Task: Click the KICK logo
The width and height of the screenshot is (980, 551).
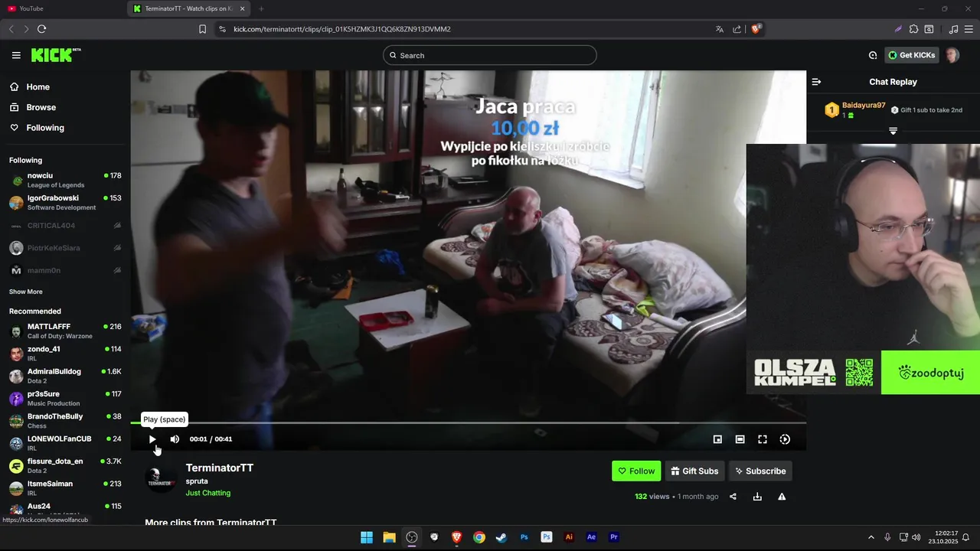Action: [x=56, y=55]
